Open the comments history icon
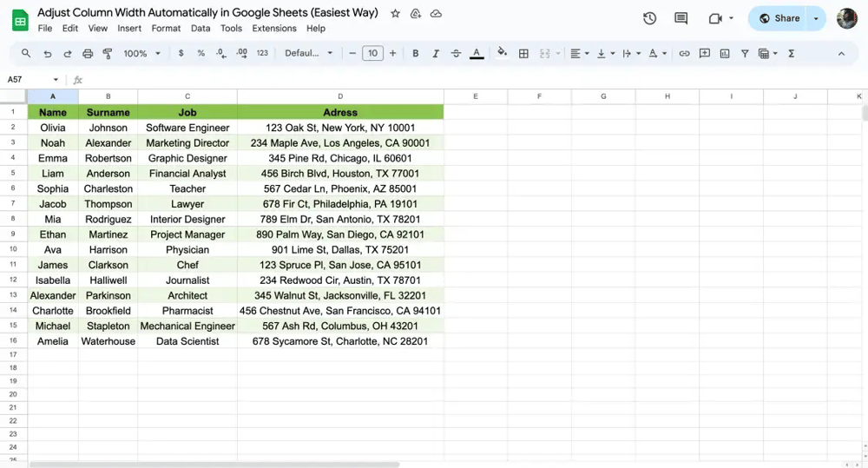The height and width of the screenshot is (468, 868). coord(681,18)
